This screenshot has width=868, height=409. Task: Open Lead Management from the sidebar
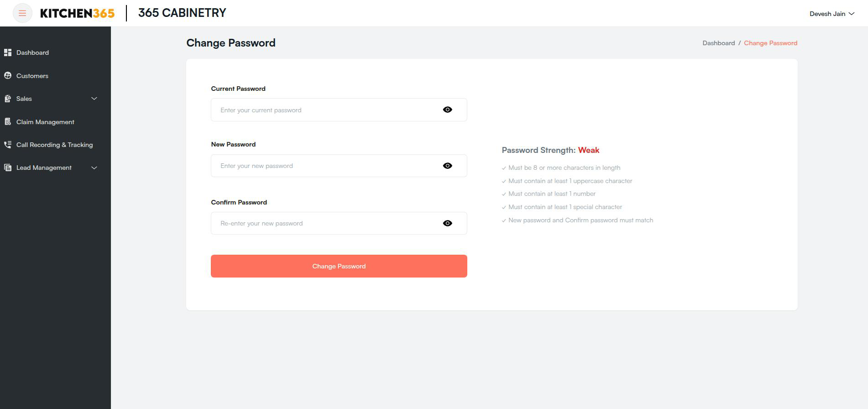pos(44,168)
